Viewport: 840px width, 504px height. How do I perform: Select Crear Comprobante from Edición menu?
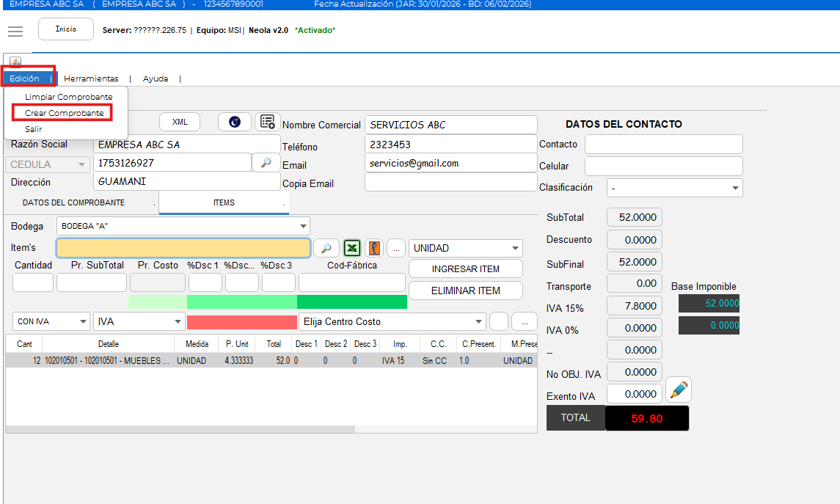pyautogui.click(x=64, y=113)
